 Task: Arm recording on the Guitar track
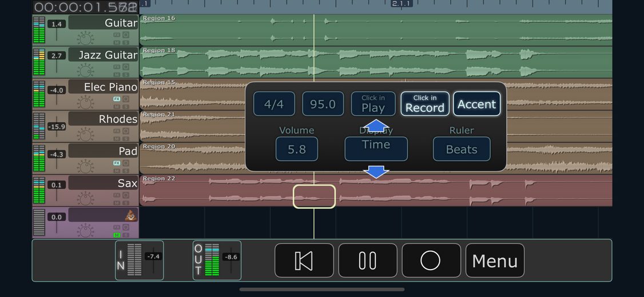click(x=126, y=35)
